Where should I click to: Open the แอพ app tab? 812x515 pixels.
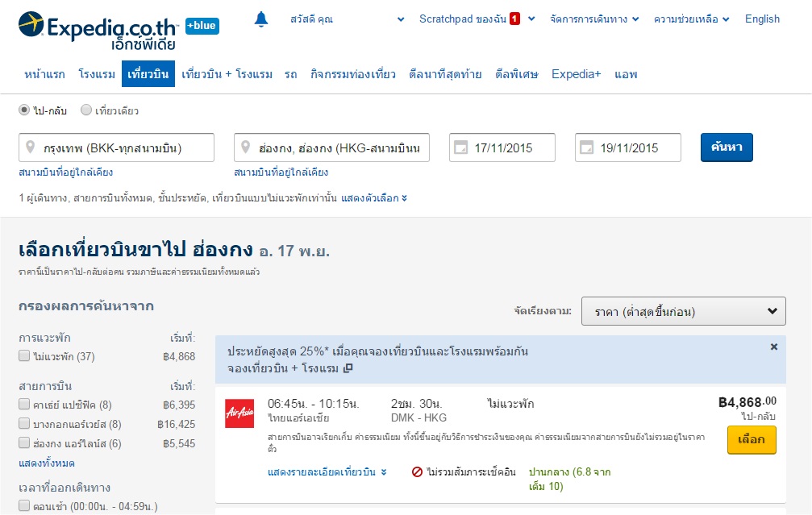(x=626, y=74)
